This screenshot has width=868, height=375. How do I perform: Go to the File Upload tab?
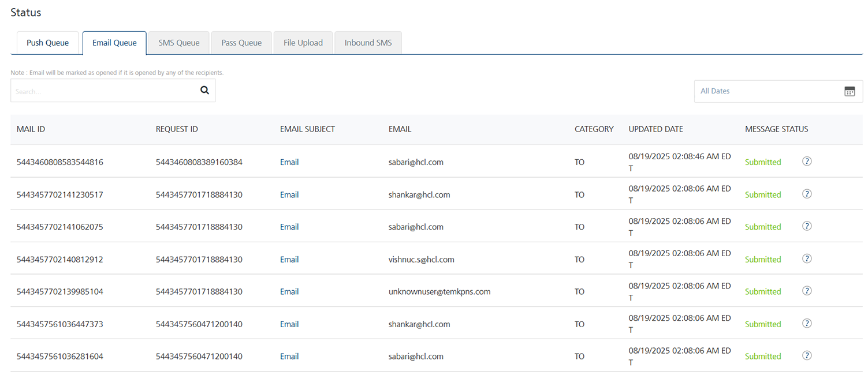[x=303, y=43]
